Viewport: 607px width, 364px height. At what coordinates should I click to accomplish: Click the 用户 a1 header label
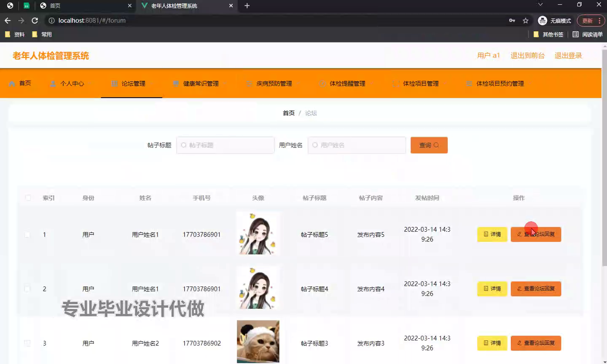488,56
